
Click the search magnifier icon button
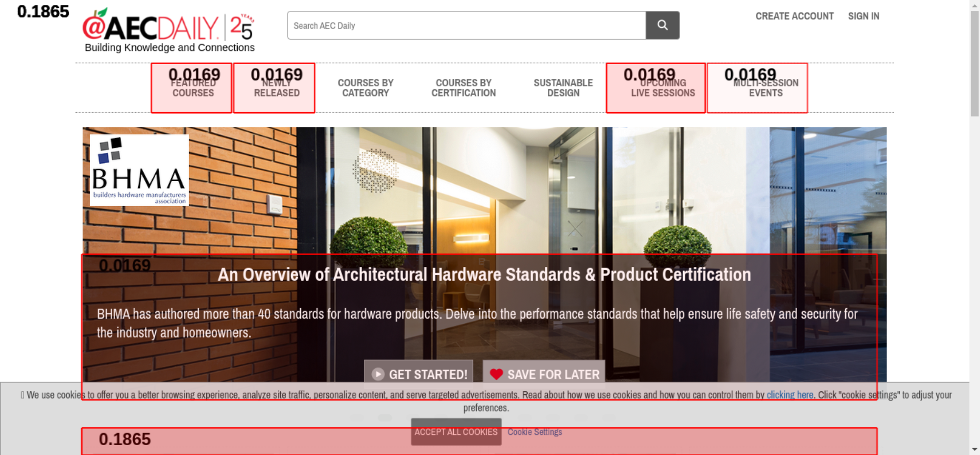pos(662,25)
